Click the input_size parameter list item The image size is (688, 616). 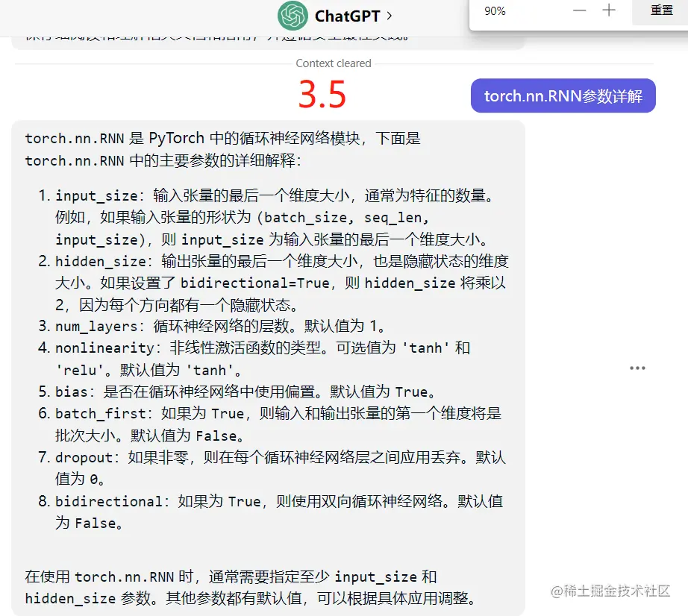[x=273, y=217]
